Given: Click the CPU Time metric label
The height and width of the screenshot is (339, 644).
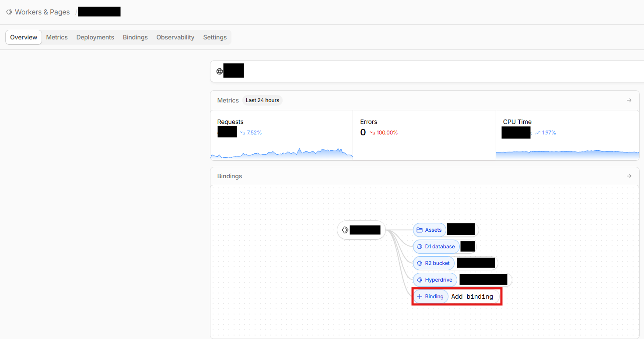Looking at the screenshot, I should [517, 122].
